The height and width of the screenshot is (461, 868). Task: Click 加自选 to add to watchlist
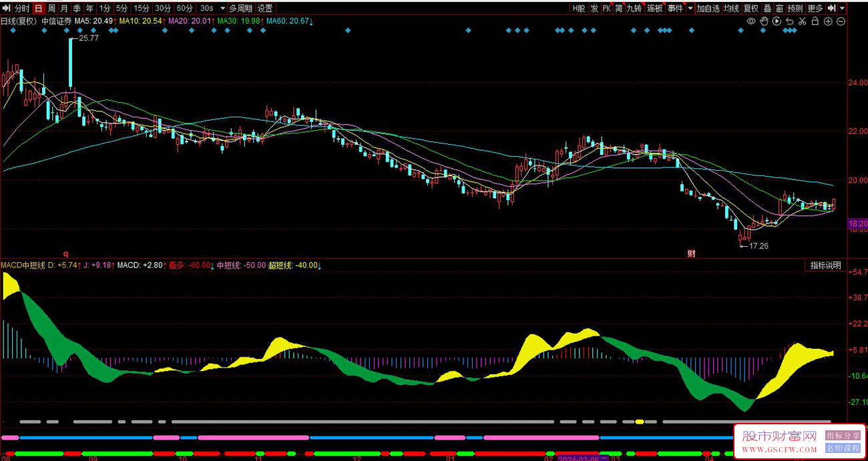point(708,8)
